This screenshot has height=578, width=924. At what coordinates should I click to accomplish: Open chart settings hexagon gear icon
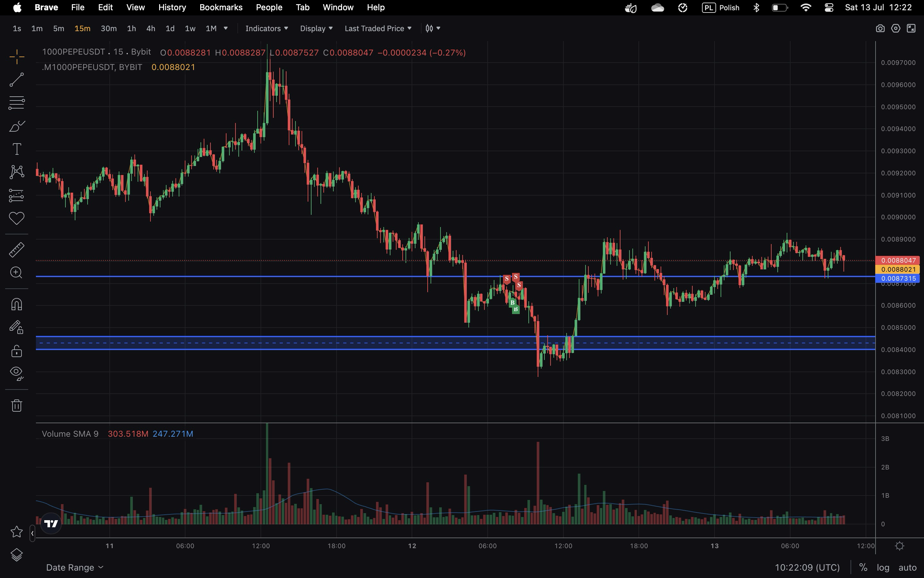(x=896, y=28)
